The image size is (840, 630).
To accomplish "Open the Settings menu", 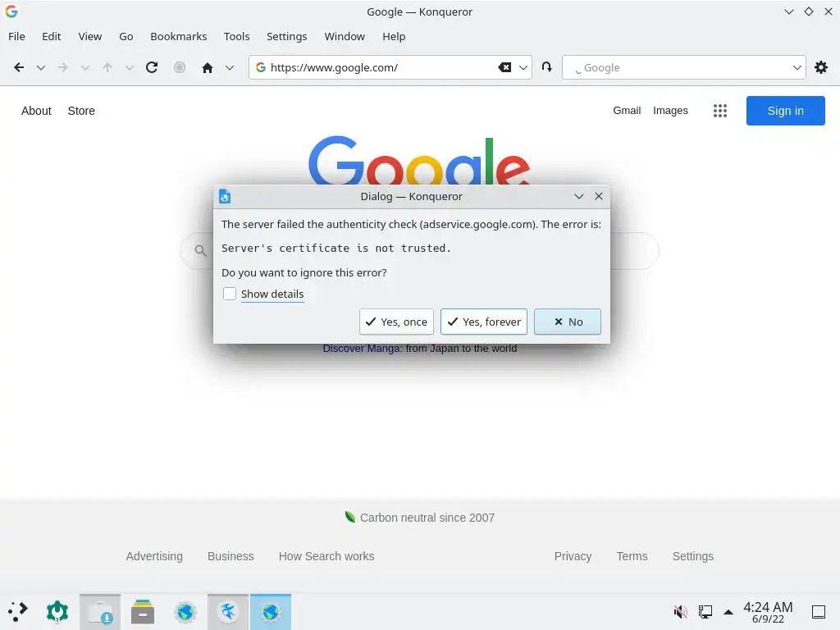I will pyautogui.click(x=286, y=36).
